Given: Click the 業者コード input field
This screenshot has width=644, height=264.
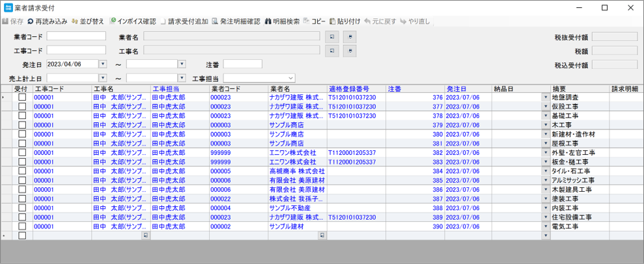Looking at the screenshot, I should coord(76,36).
